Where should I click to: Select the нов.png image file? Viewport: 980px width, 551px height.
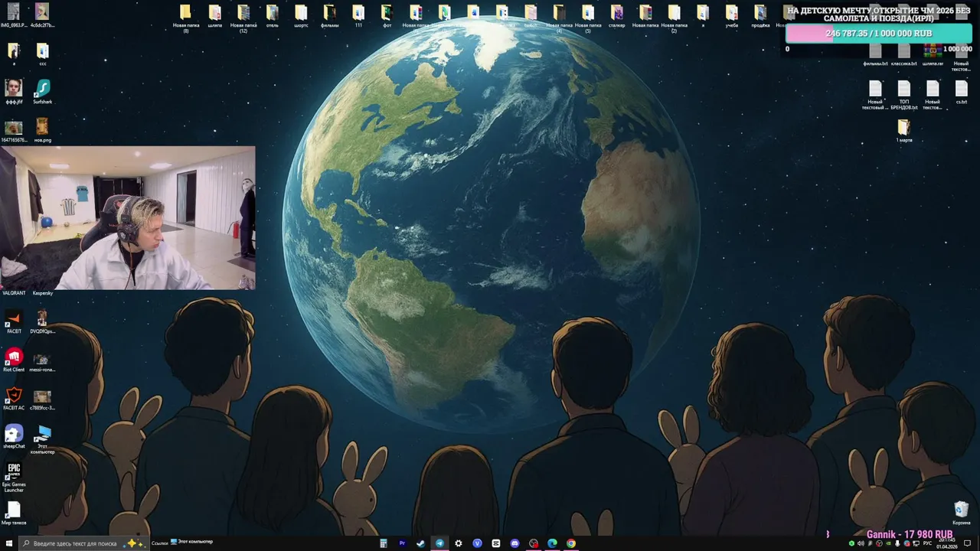tap(42, 129)
